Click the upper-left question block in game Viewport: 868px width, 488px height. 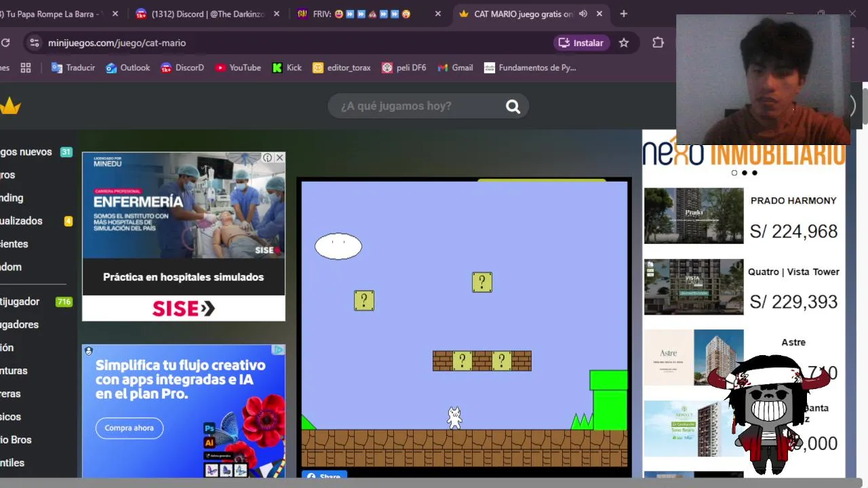[364, 300]
